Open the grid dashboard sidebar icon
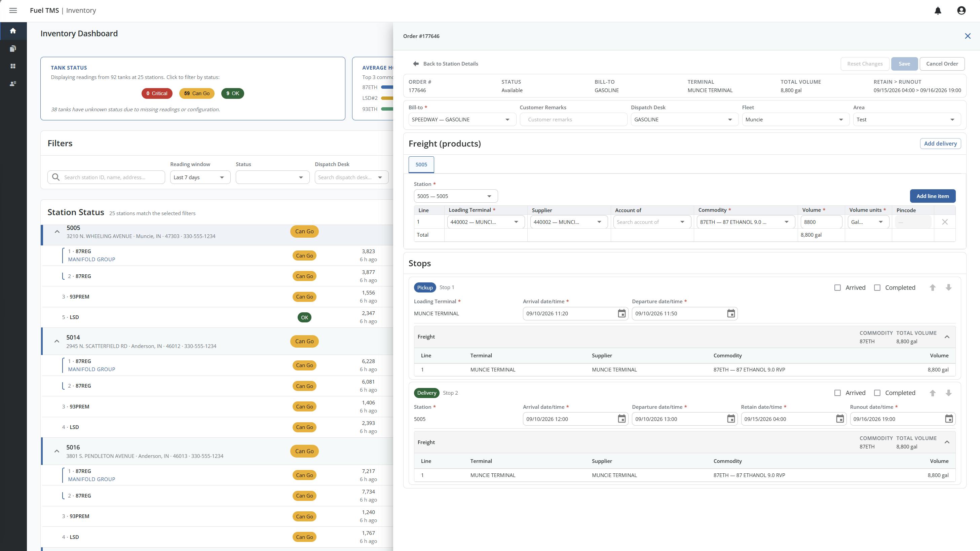 tap(13, 66)
